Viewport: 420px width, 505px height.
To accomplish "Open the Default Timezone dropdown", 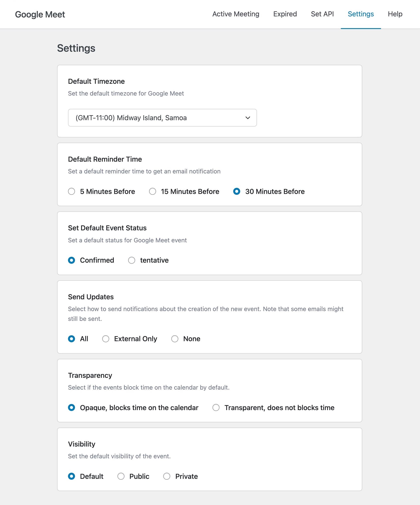I will 162,118.
